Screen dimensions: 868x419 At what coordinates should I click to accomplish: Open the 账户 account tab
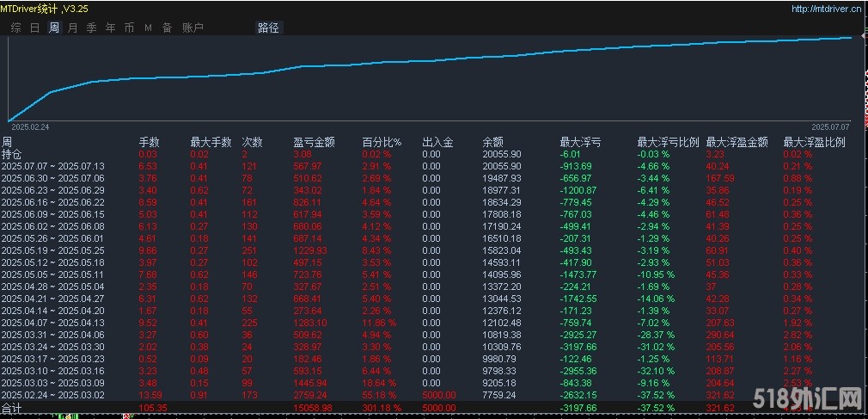[x=193, y=28]
